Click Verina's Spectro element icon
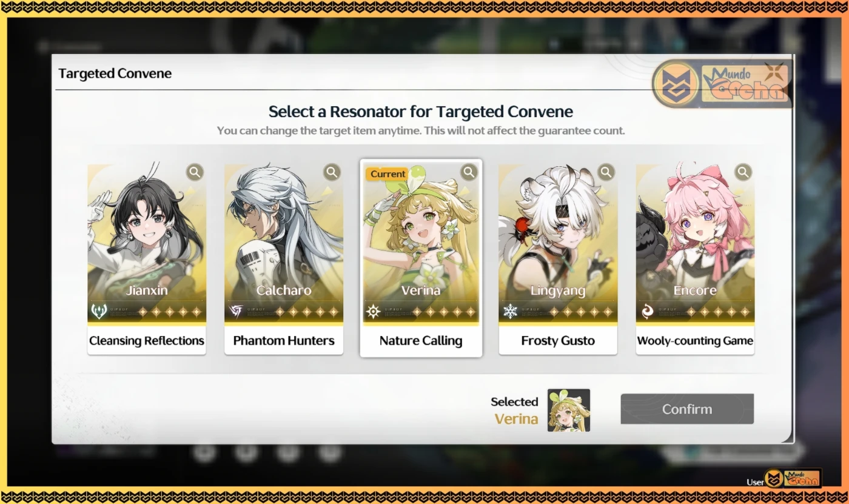 [x=372, y=312]
